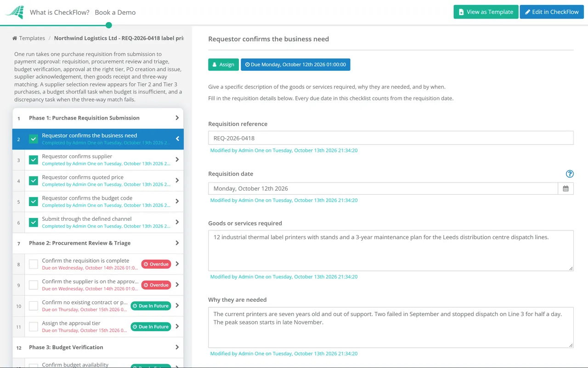Viewport: 588px width, 368px height.
Task: Uncheck 'Submit through the defined channel' checkbox
Action: pos(34,222)
